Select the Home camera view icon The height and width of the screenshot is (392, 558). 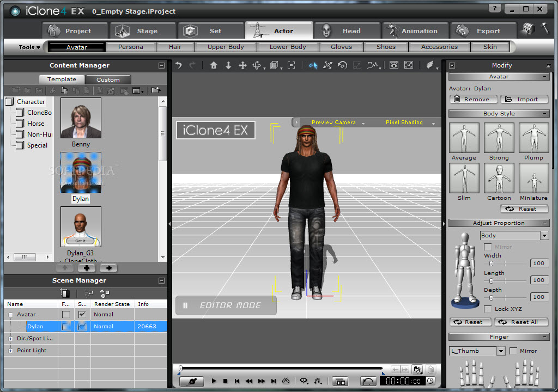(x=214, y=65)
